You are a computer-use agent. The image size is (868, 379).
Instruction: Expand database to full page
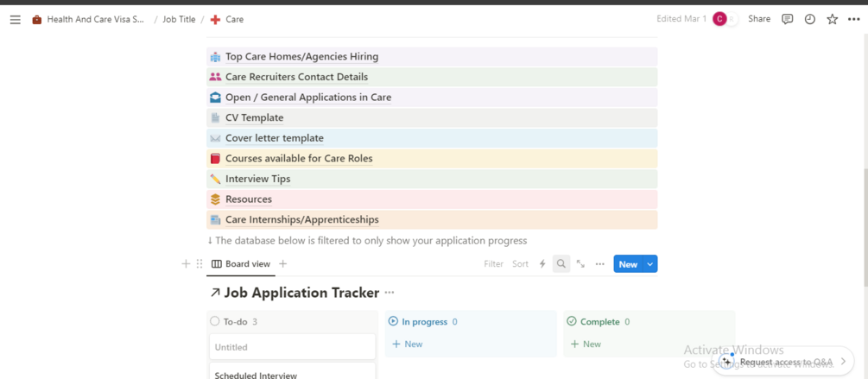pos(580,264)
